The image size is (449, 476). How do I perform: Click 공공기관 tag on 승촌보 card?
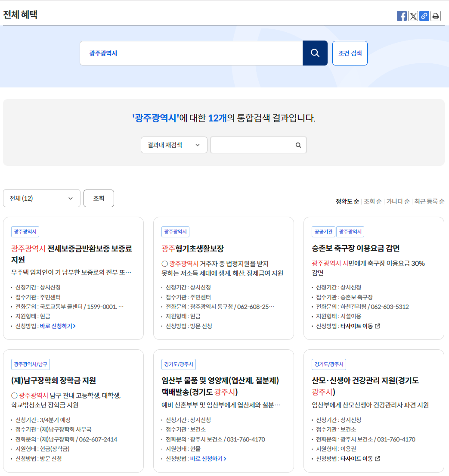[323, 232]
